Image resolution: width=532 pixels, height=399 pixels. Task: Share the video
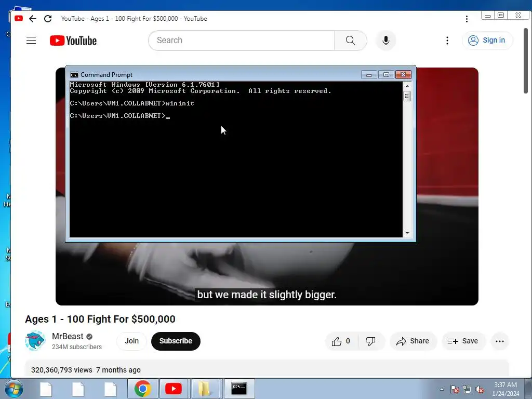point(413,341)
